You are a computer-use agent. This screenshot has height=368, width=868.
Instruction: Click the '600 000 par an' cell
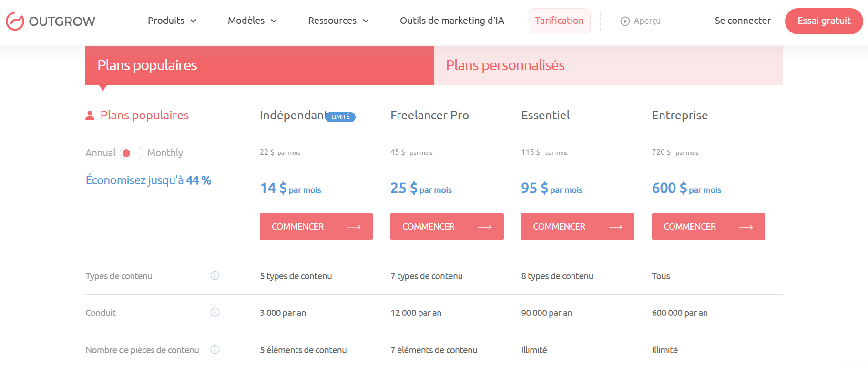click(x=680, y=313)
